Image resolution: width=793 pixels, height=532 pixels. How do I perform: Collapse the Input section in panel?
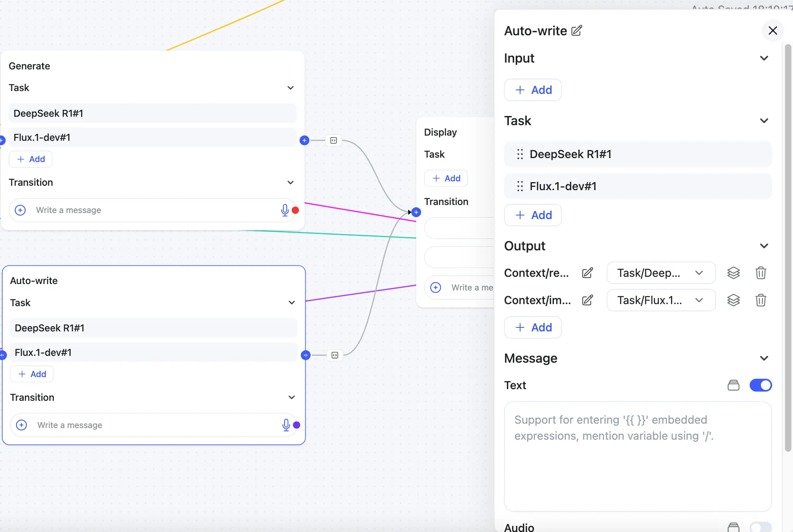(764, 58)
